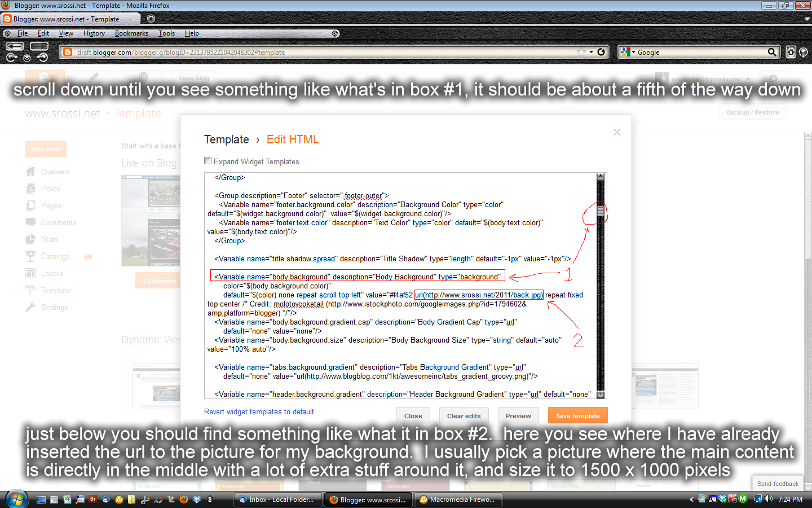The height and width of the screenshot is (508, 812).
Task: Open the Bookmarks menu
Action: coord(131,33)
